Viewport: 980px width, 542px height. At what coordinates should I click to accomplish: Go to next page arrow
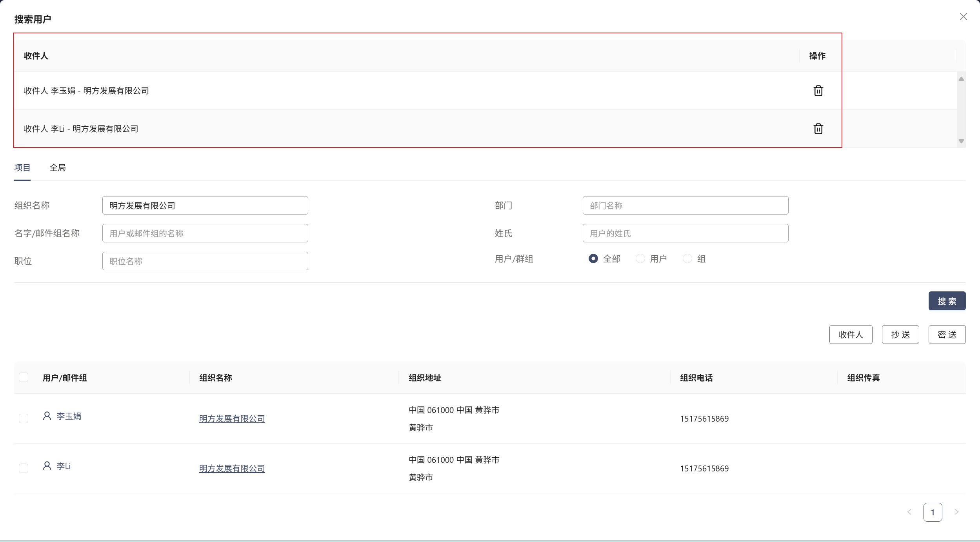click(956, 512)
